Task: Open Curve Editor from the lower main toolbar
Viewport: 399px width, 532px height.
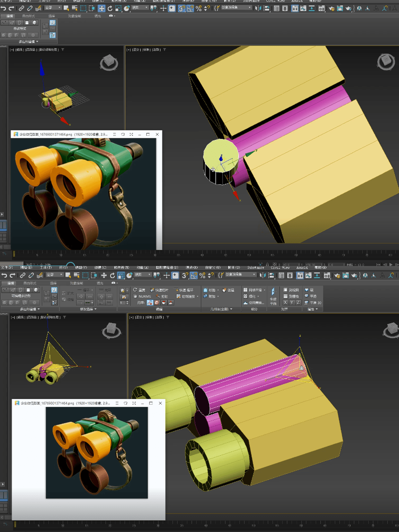Action: coord(308,275)
